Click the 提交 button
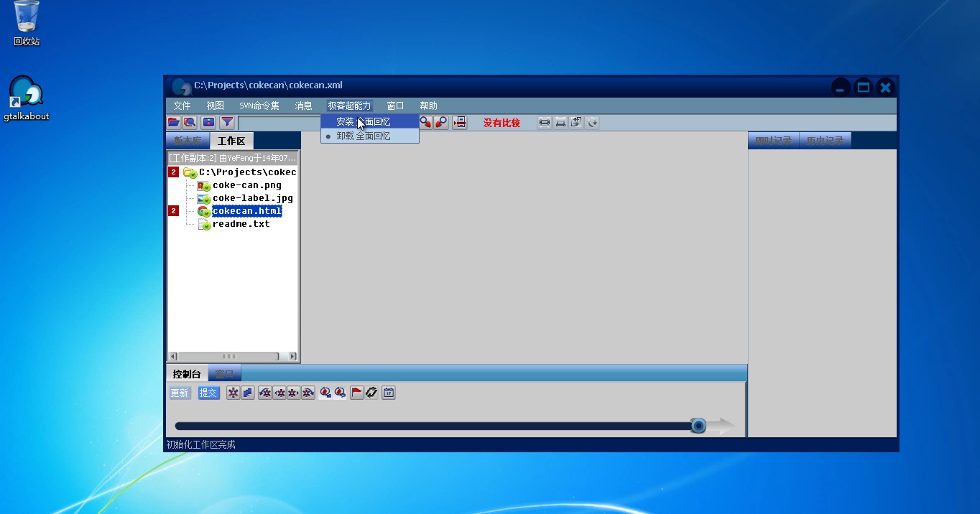The image size is (980, 514). click(x=209, y=393)
